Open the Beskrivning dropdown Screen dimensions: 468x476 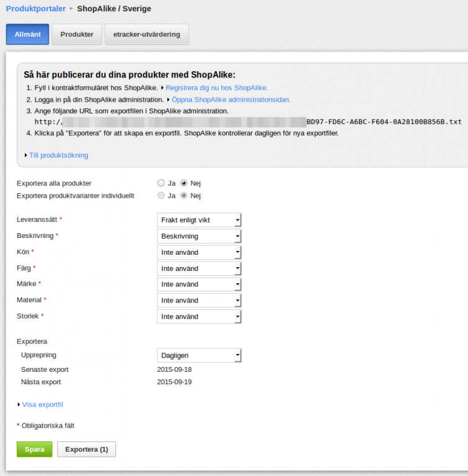[x=199, y=236]
